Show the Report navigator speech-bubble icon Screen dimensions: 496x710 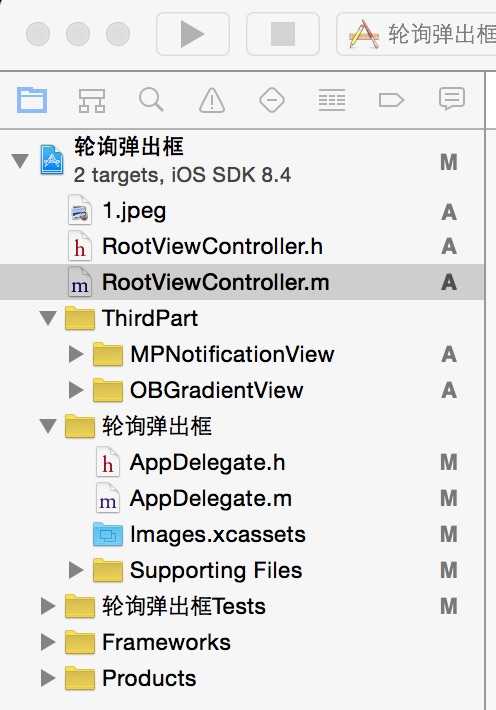(x=452, y=99)
